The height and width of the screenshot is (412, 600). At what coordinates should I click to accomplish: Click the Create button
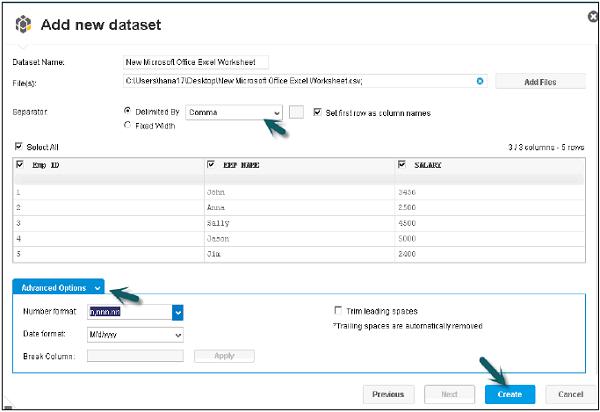[x=510, y=394]
